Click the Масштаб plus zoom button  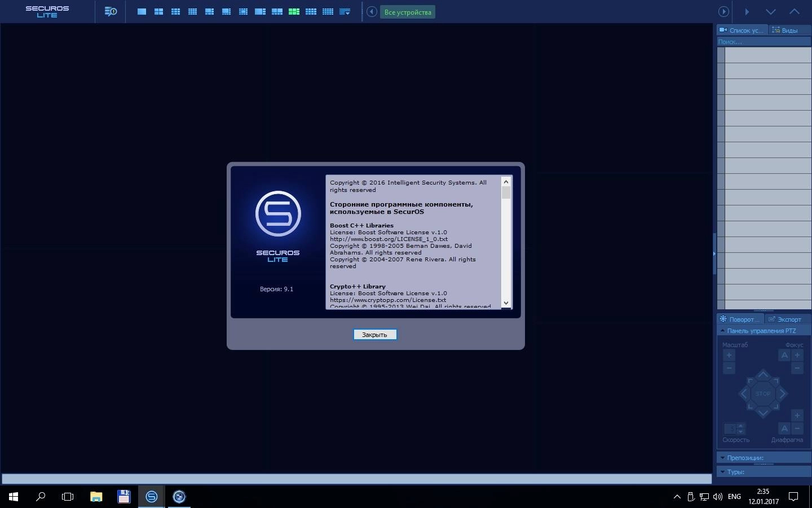click(x=729, y=355)
